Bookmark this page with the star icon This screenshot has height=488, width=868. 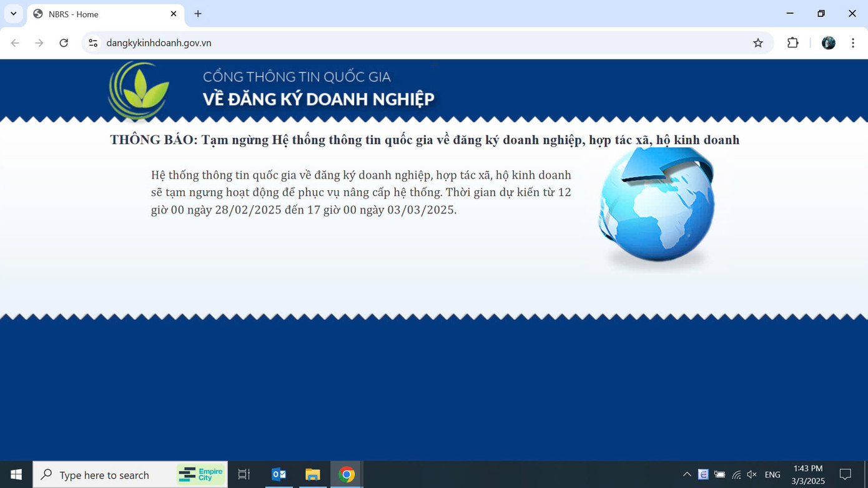(x=758, y=42)
